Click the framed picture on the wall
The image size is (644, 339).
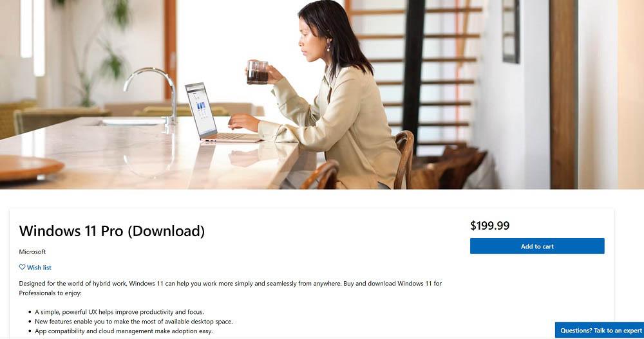pyautogui.click(x=511, y=32)
